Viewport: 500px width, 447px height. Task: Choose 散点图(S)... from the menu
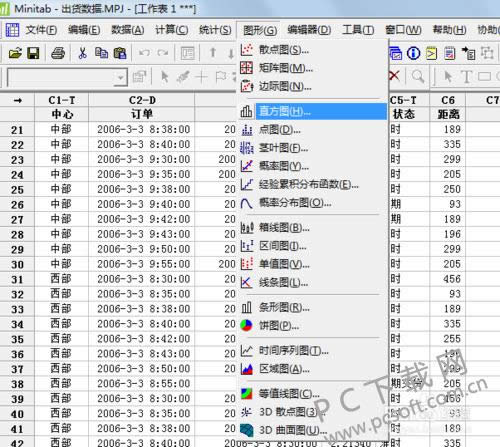(313, 50)
